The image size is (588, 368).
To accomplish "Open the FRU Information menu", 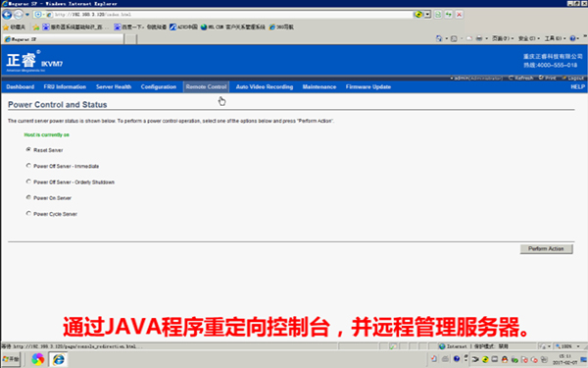I will click(65, 86).
